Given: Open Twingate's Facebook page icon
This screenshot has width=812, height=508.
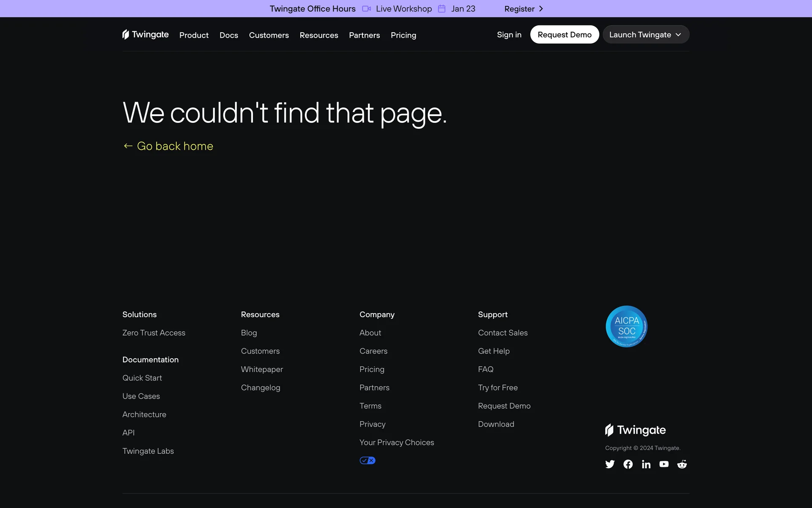Looking at the screenshot, I should tap(628, 464).
